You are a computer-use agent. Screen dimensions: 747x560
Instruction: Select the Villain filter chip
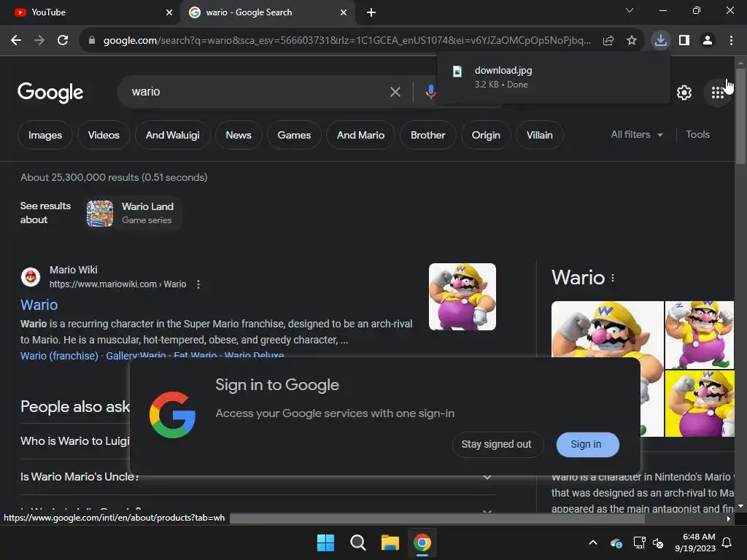coord(539,135)
